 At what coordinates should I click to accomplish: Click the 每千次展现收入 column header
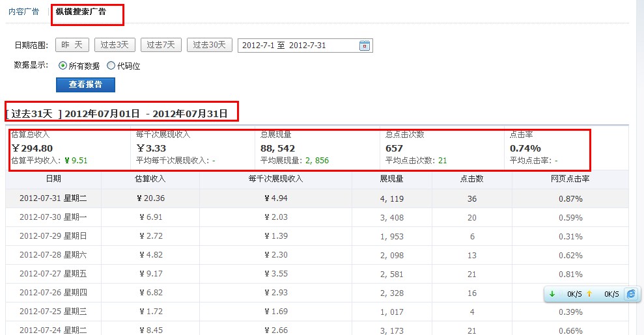click(275, 179)
